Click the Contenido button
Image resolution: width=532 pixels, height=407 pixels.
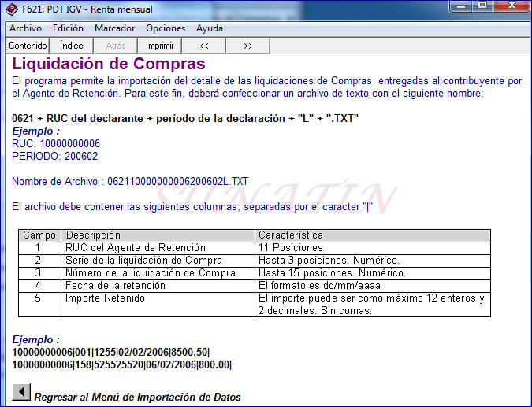point(28,46)
